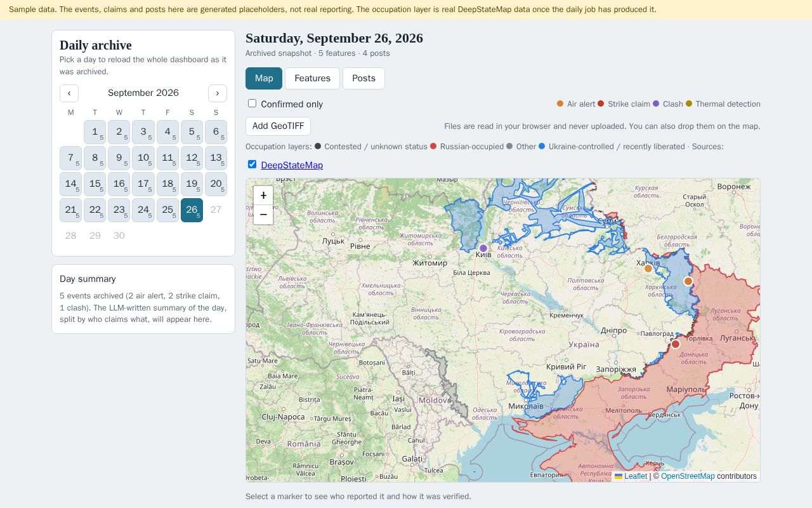Open the DeepStateMap source link
Image resolution: width=812 pixels, height=508 pixels.
tap(292, 165)
